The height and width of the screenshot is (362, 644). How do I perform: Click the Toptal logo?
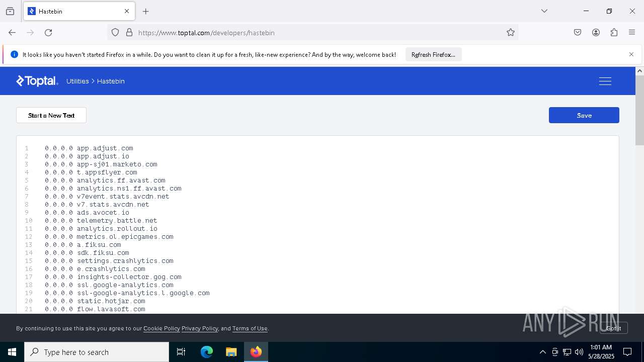tap(37, 81)
